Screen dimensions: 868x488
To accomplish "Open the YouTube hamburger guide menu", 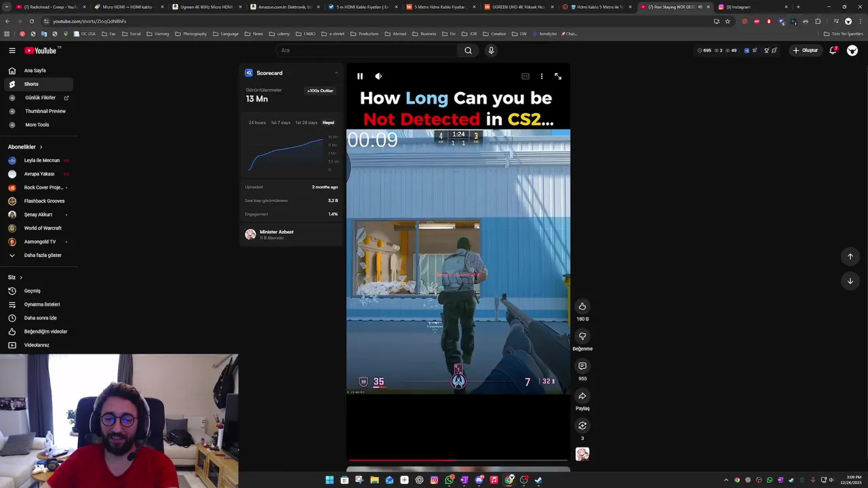I will click(x=12, y=50).
